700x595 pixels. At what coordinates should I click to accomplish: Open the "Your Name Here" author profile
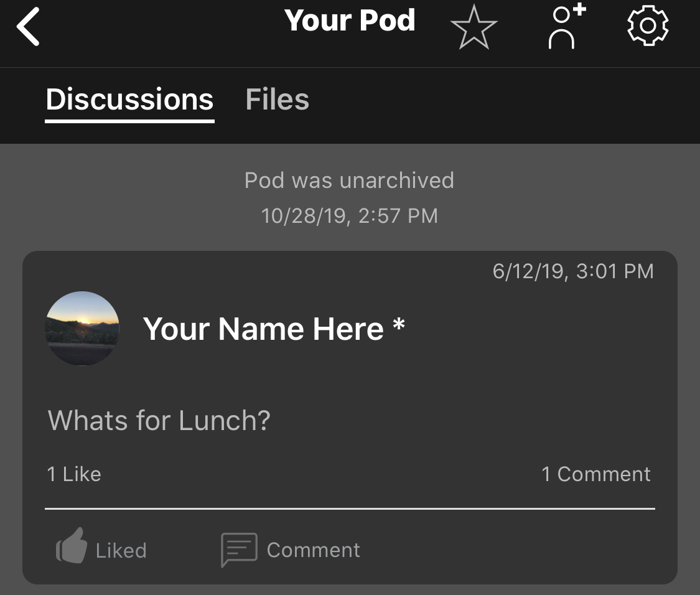[x=263, y=329]
